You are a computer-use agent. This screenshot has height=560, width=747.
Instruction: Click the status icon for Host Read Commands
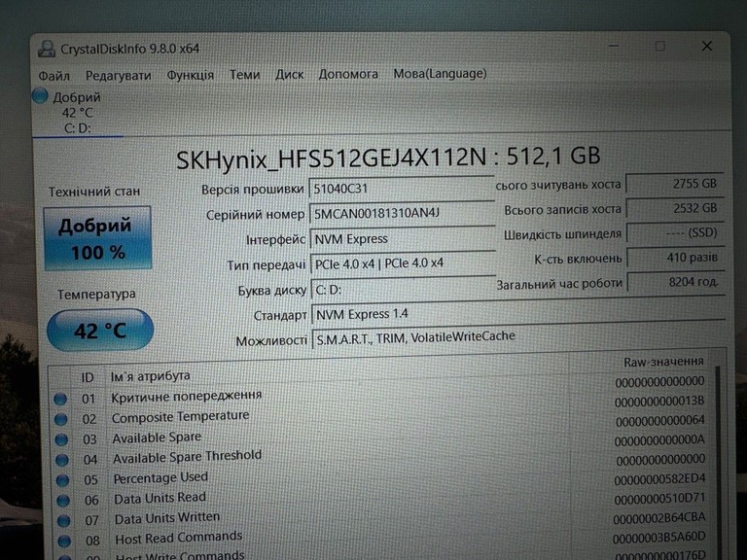[x=64, y=542]
